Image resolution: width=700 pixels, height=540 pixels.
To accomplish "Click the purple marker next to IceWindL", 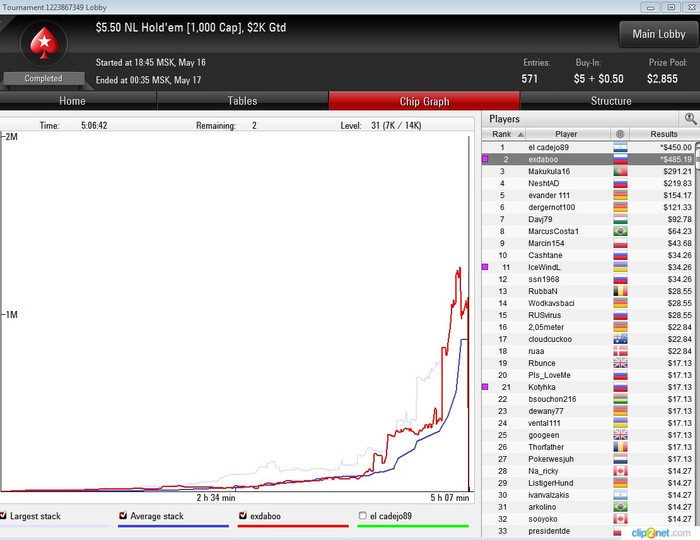I will [485, 267].
